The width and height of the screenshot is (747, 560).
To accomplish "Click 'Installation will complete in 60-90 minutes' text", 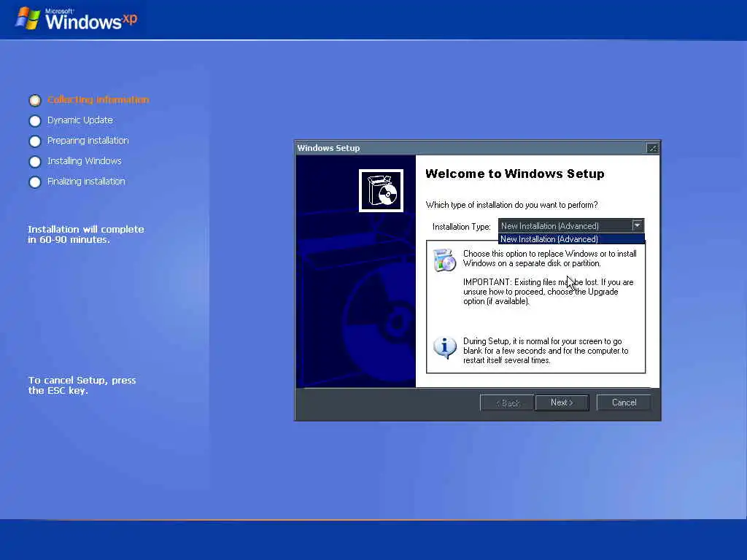I will pyautogui.click(x=86, y=234).
